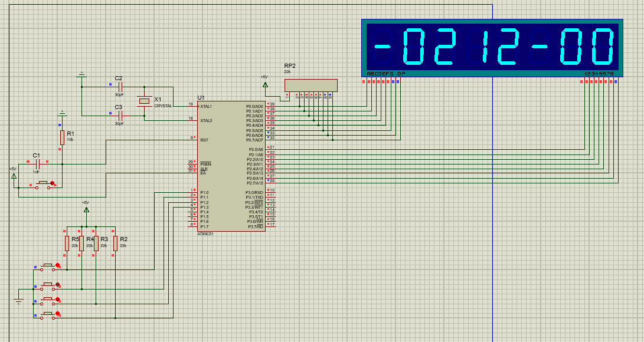
Task: Select capacitor C2 symbol
Action: tap(120, 87)
